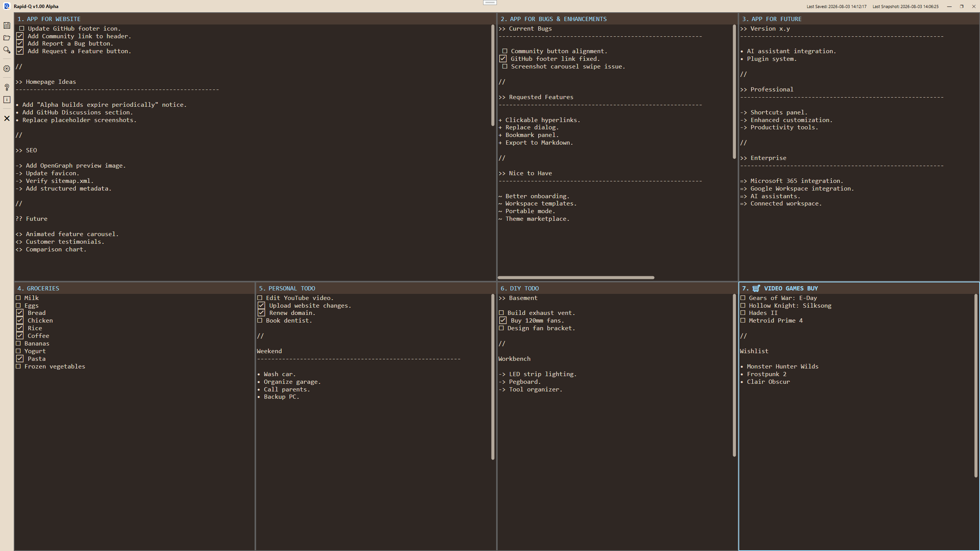This screenshot has width=980, height=551.
Task: Uncheck the Chicken grocery checkbox
Action: point(20,321)
